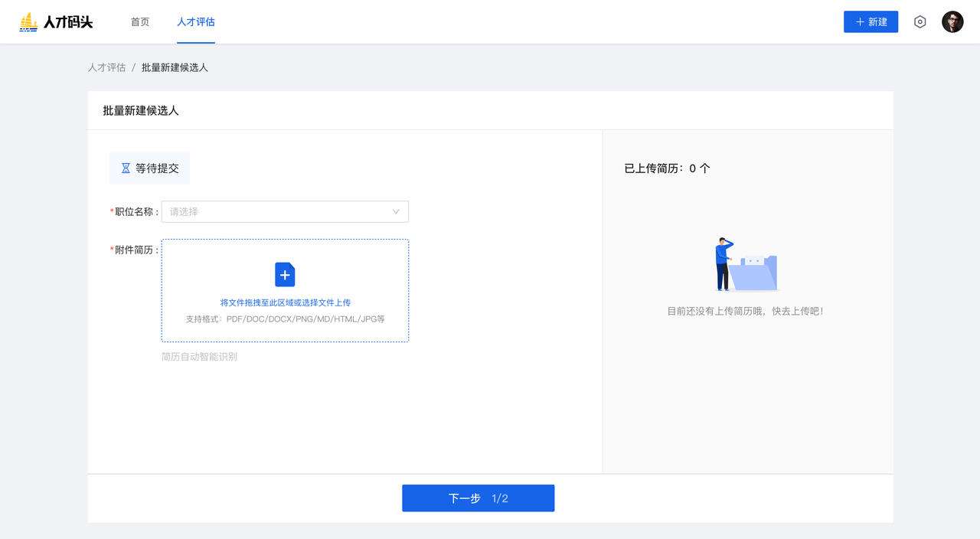Click the chevron arrow in 职位名称 field
Viewport: 980px width, 539px height.
pos(396,211)
